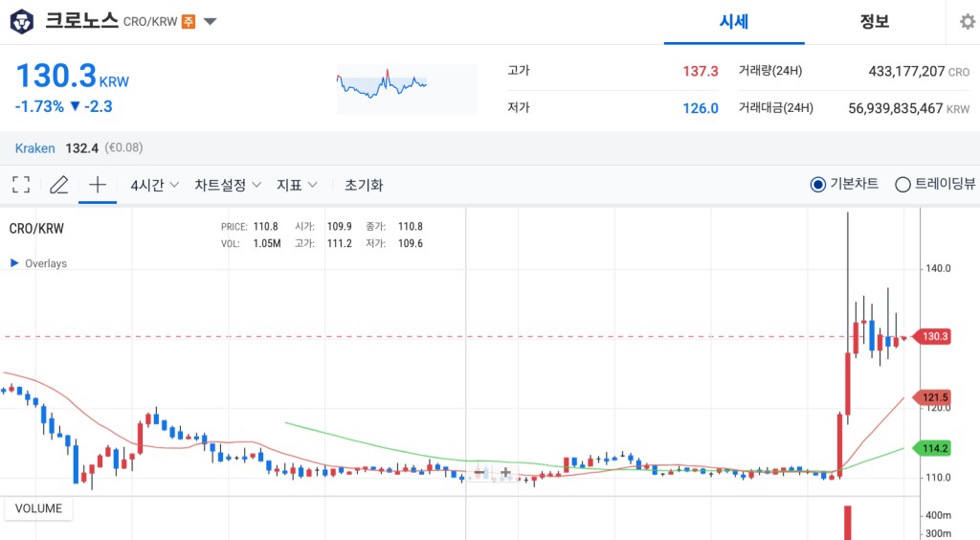This screenshot has height=540, width=980.
Task: Click the chart zoom-in plus button
Action: (505, 473)
